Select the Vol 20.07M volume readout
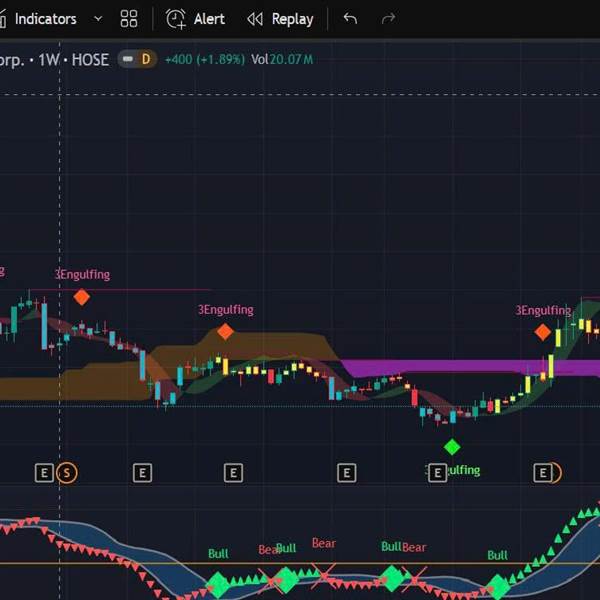 click(x=282, y=59)
